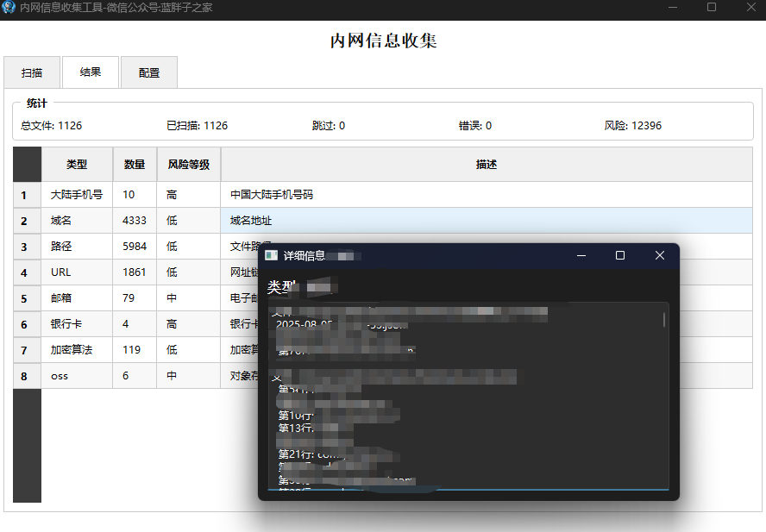Click the 高 risk cell in 大陆手机号 row
The image size is (766, 532).
[189, 194]
